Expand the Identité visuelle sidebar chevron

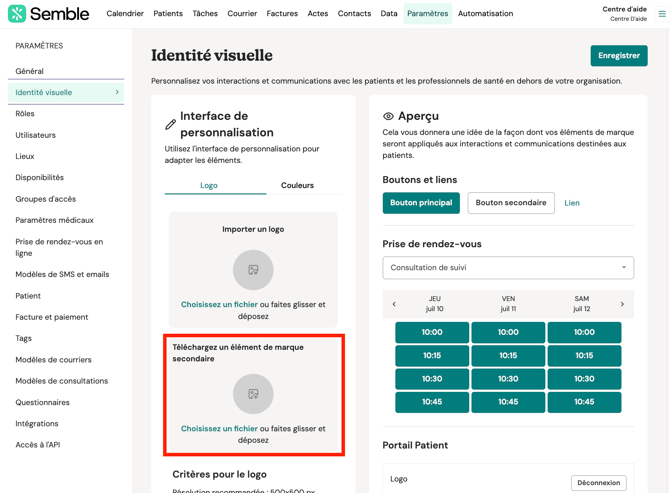117,93
